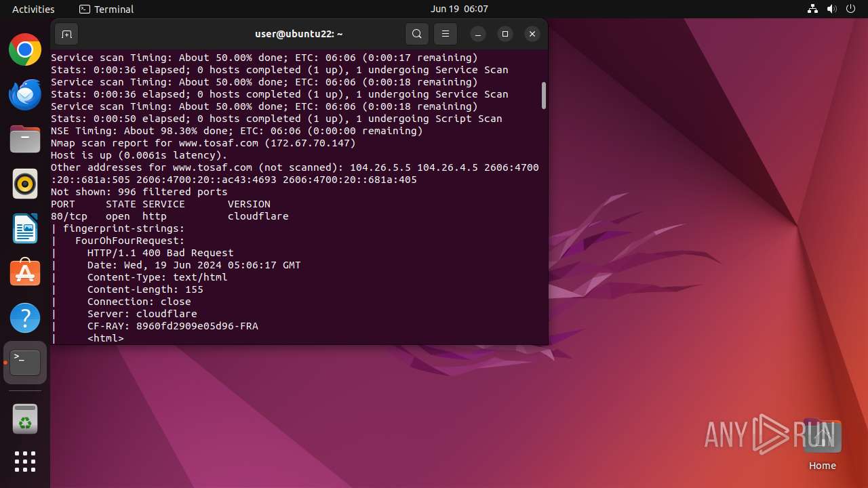Open Help from the dock
868x488 pixels.
pos(25,318)
